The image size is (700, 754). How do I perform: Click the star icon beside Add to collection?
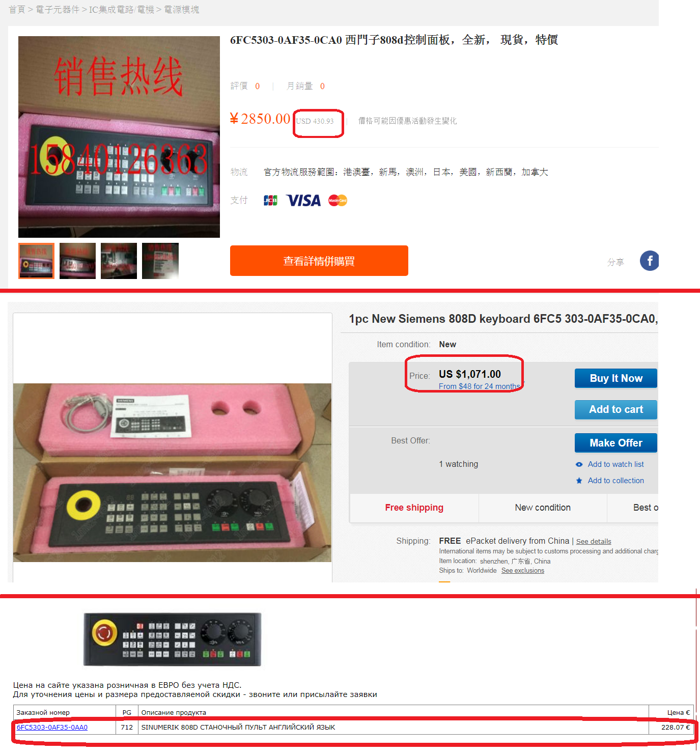pyautogui.click(x=579, y=481)
